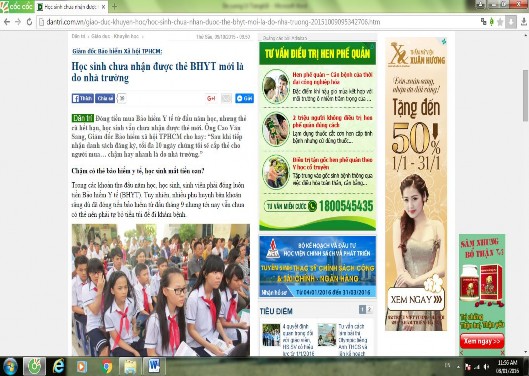Click the 'Giám đốc Bảo hiểm Xã hội TPHCM' link
This screenshot has width=529, height=376.
pyautogui.click(x=117, y=51)
